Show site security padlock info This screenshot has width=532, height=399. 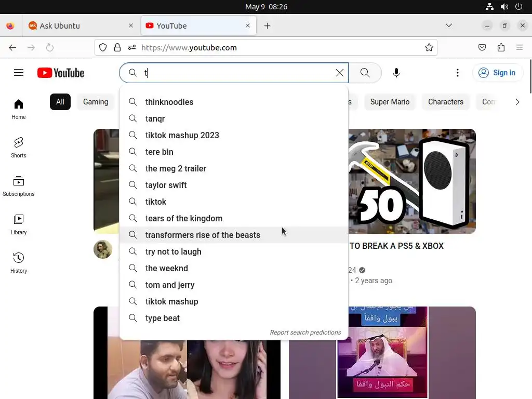(117, 47)
